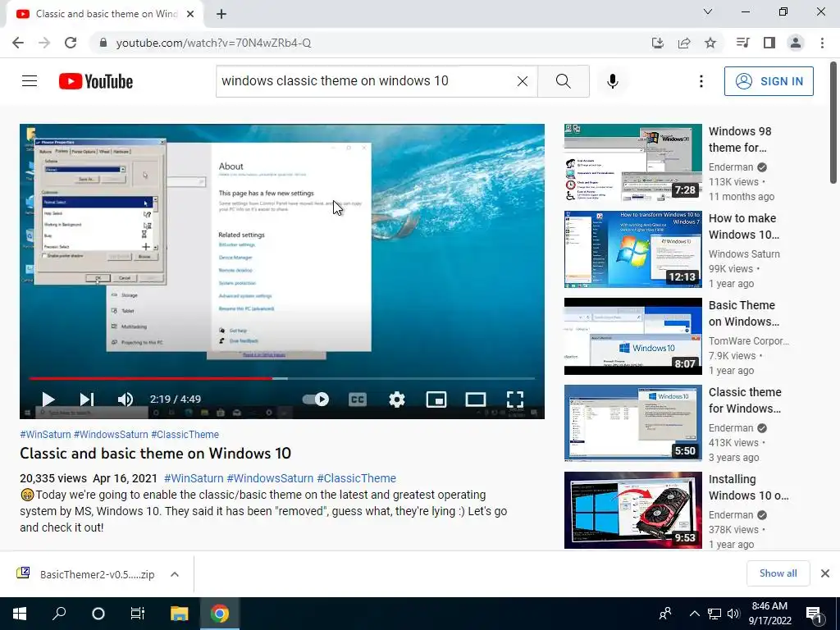Screen dimensions: 840x630
Task: Open the tab search chevron
Action: coord(708,11)
